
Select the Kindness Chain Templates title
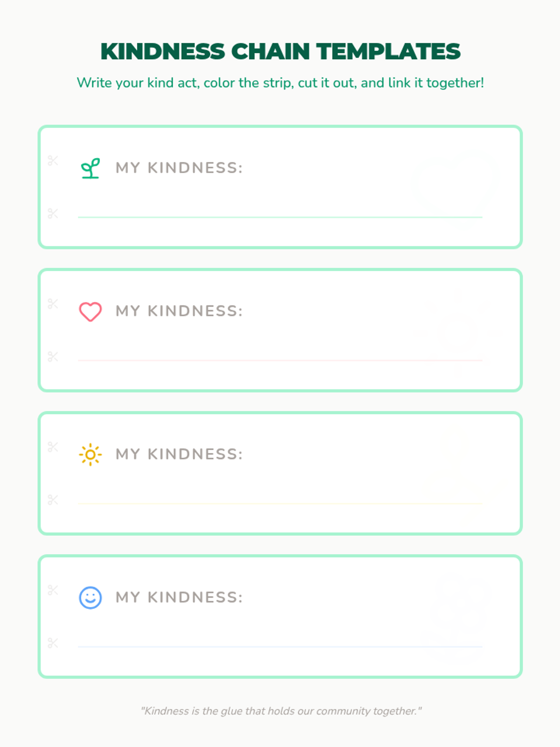(x=280, y=51)
